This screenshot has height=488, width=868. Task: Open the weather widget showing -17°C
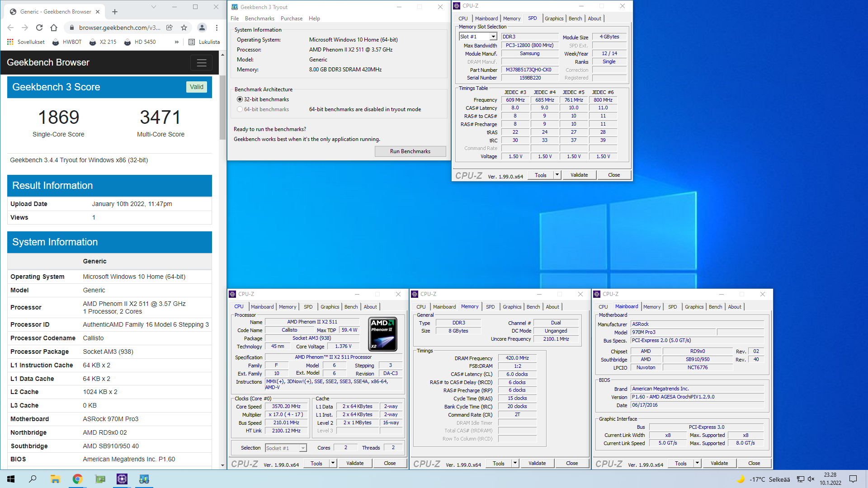tap(763, 479)
